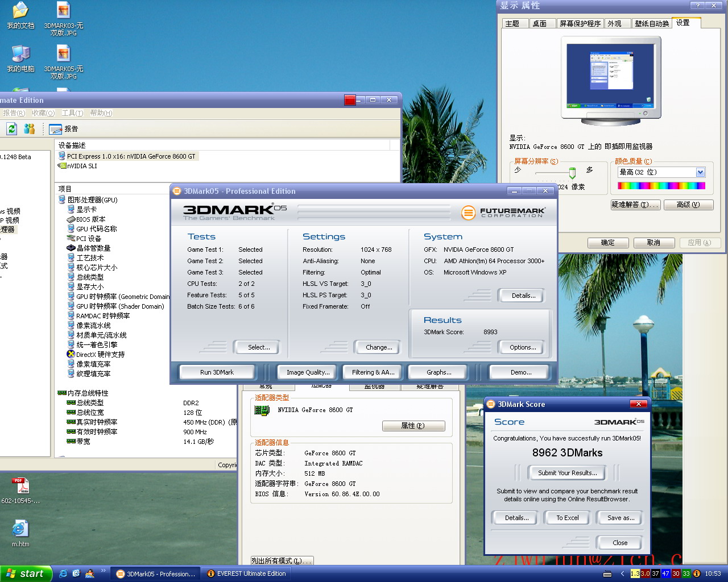Launch Internet Explorer from quick launch
Image resolution: width=728 pixels, height=582 pixels.
coord(63,573)
